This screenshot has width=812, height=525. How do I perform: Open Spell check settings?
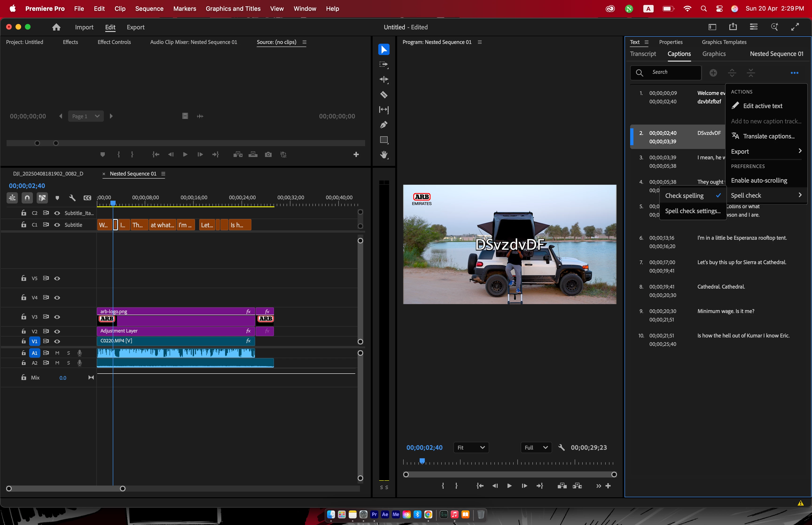692,211
